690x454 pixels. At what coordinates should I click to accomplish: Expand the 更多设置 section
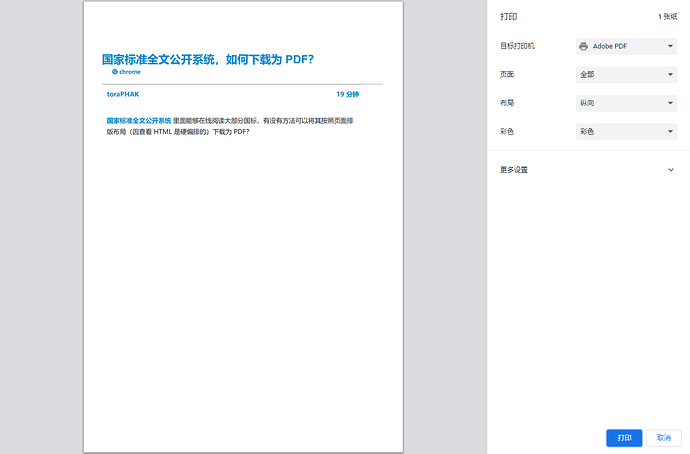tap(670, 170)
